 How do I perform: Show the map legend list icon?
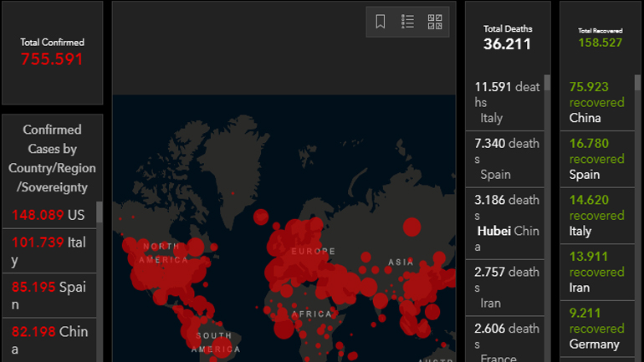pyautogui.click(x=407, y=22)
